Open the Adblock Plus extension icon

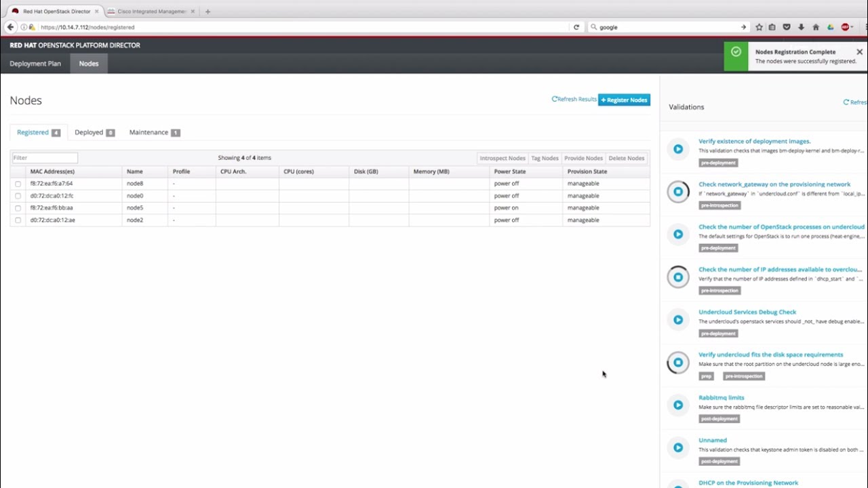click(x=845, y=27)
